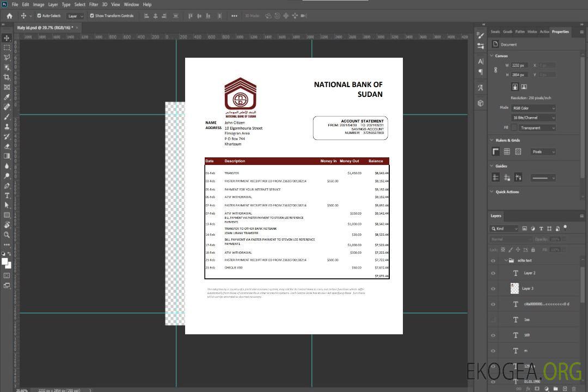Hide Layer 3 visibility eye
The image size is (588, 392).
(x=493, y=289)
